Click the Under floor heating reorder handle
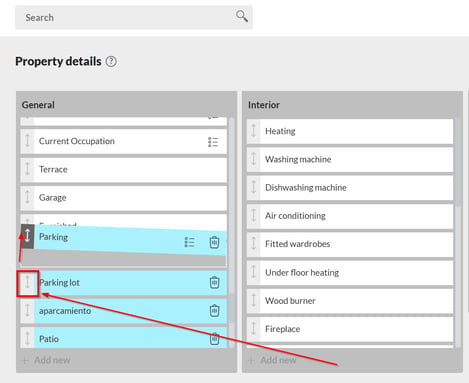469x383 pixels. click(254, 273)
